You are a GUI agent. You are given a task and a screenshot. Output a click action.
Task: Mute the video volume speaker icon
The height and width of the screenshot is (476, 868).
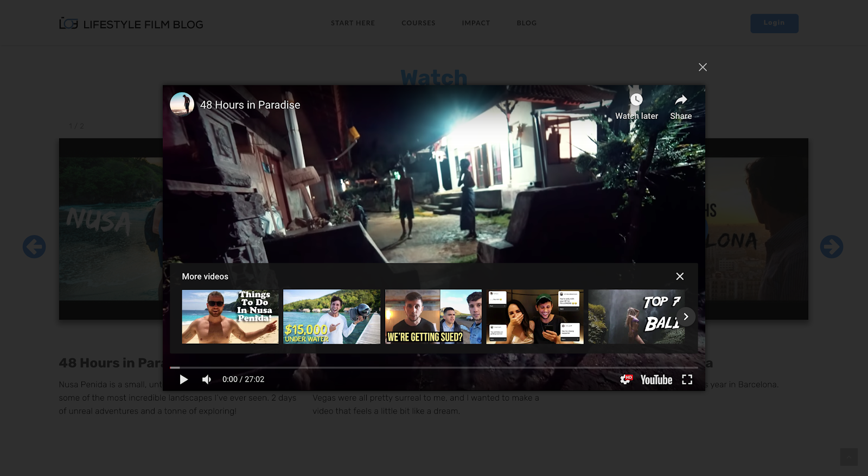point(207,379)
